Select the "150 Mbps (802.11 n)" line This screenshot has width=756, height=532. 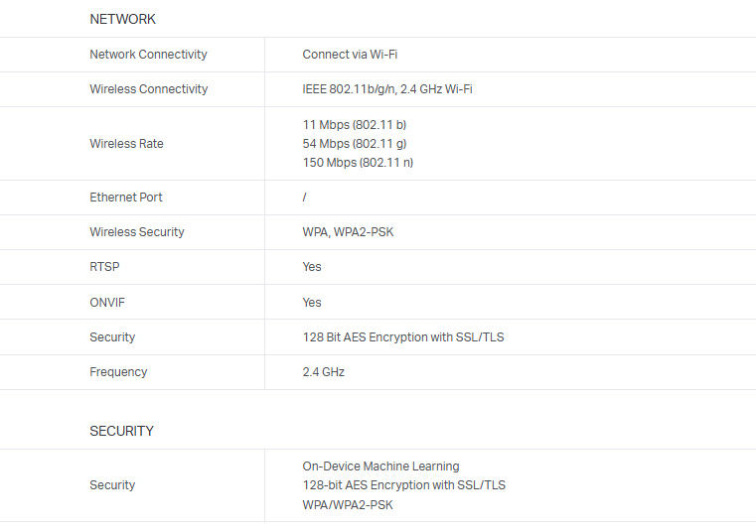tap(357, 163)
